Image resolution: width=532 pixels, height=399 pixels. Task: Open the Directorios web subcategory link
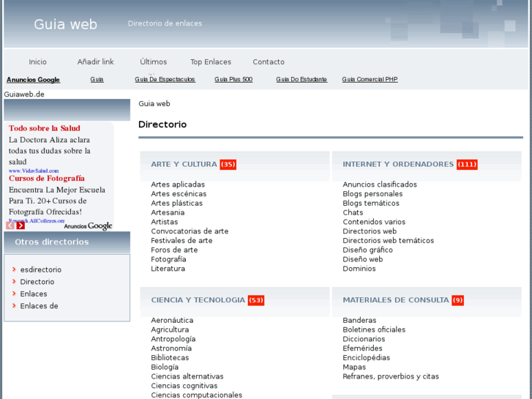370,231
